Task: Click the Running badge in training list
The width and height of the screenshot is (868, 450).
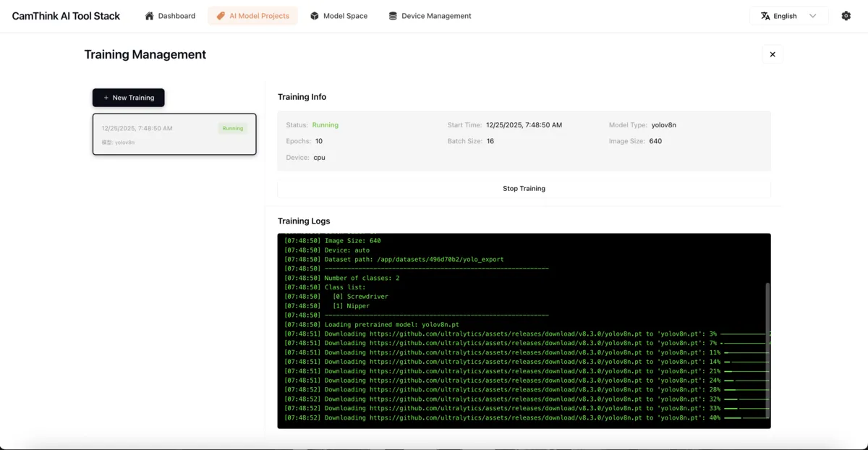Action: tap(233, 128)
